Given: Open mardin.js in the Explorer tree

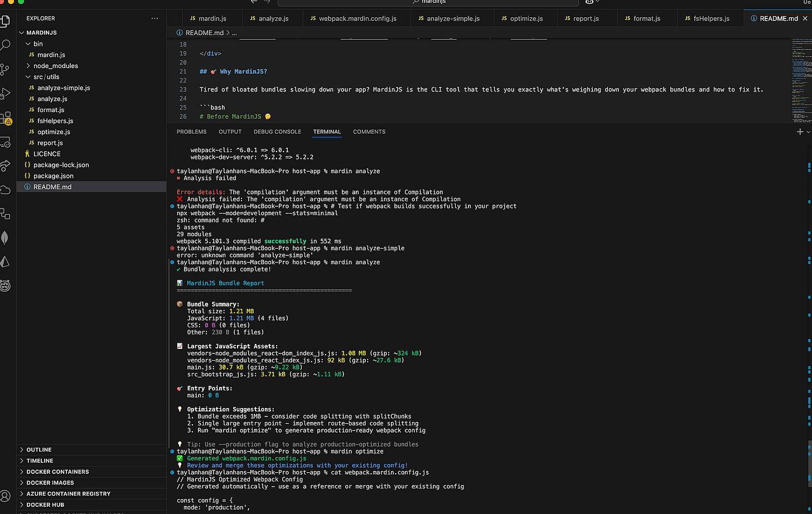Looking at the screenshot, I should pyautogui.click(x=92, y=55).
